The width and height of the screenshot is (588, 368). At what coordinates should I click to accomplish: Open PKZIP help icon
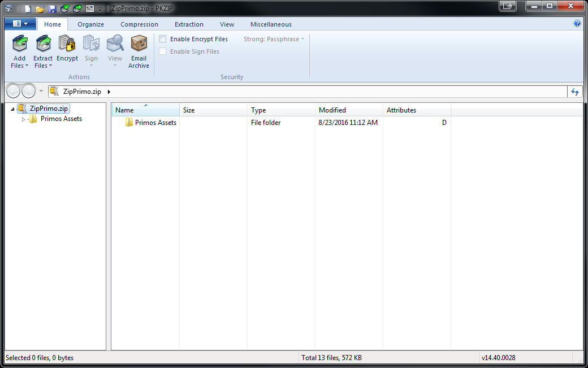click(577, 24)
